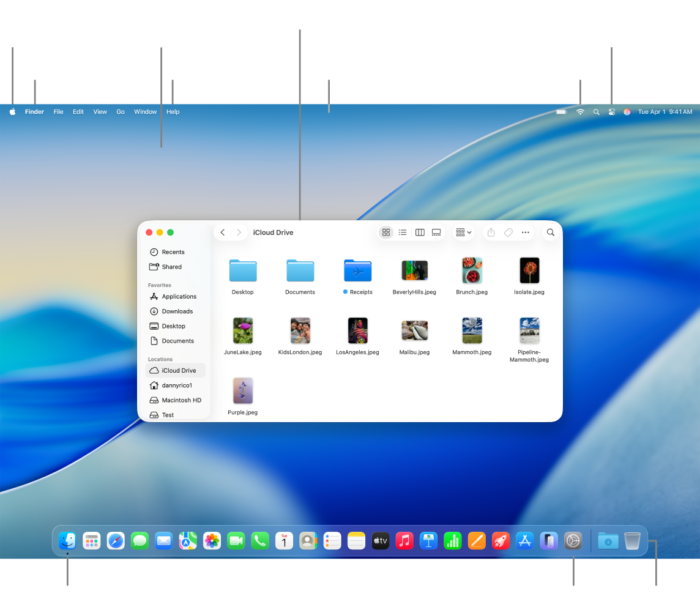Screen dimensions: 700x599
Task: Open the Help menu
Action: point(173,112)
